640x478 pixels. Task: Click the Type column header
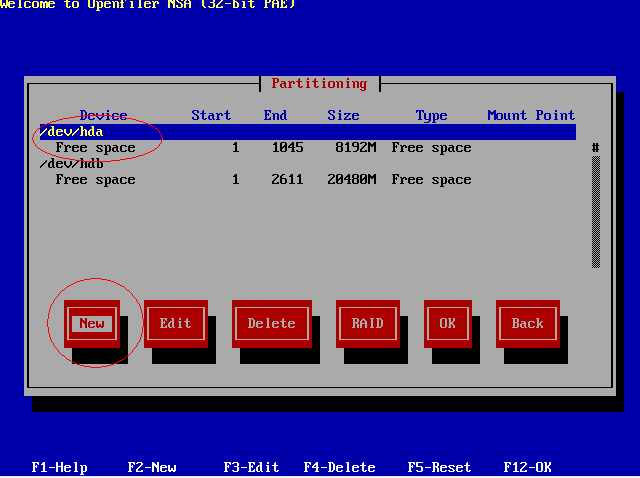[x=431, y=116]
